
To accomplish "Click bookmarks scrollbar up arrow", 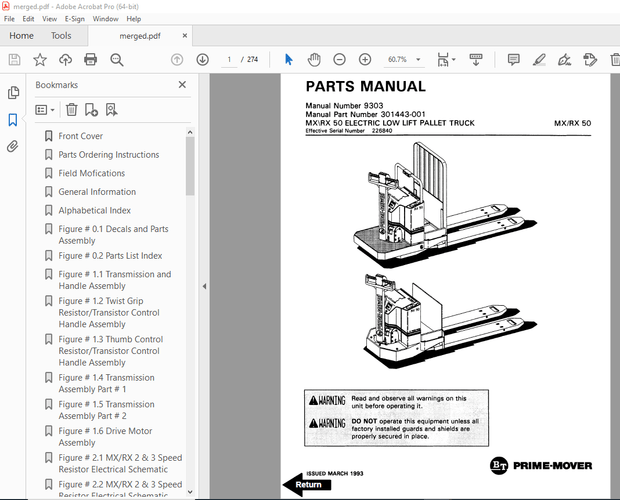I will click(190, 132).
